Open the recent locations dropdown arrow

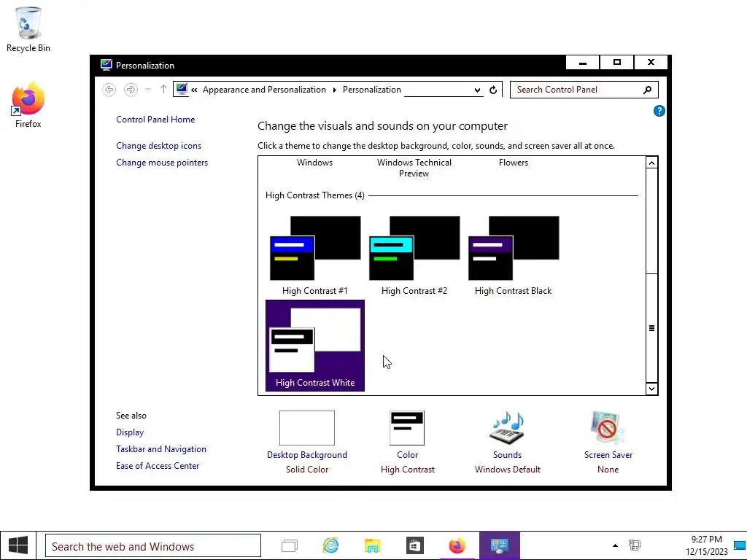[147, 90]
